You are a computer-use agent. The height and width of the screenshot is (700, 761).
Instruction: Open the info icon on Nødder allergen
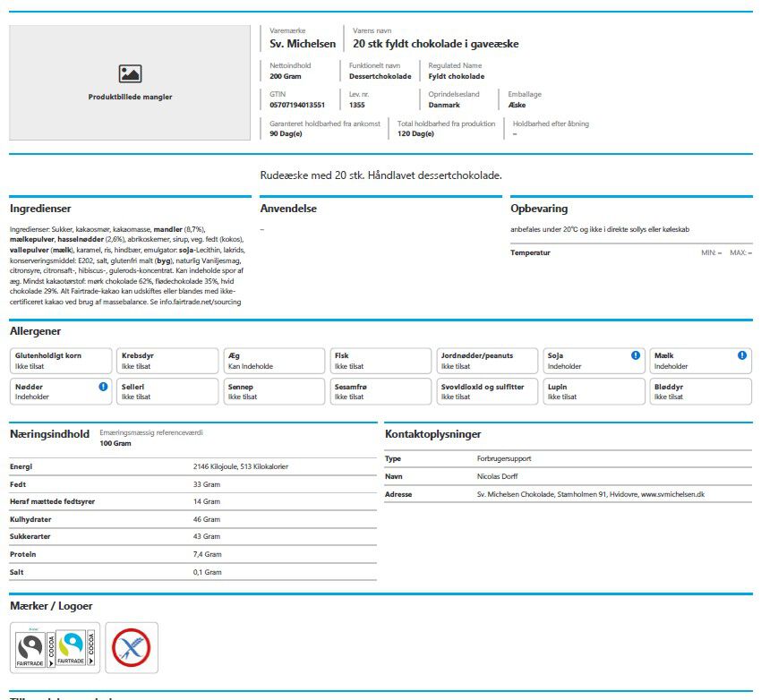pos(103,386)
